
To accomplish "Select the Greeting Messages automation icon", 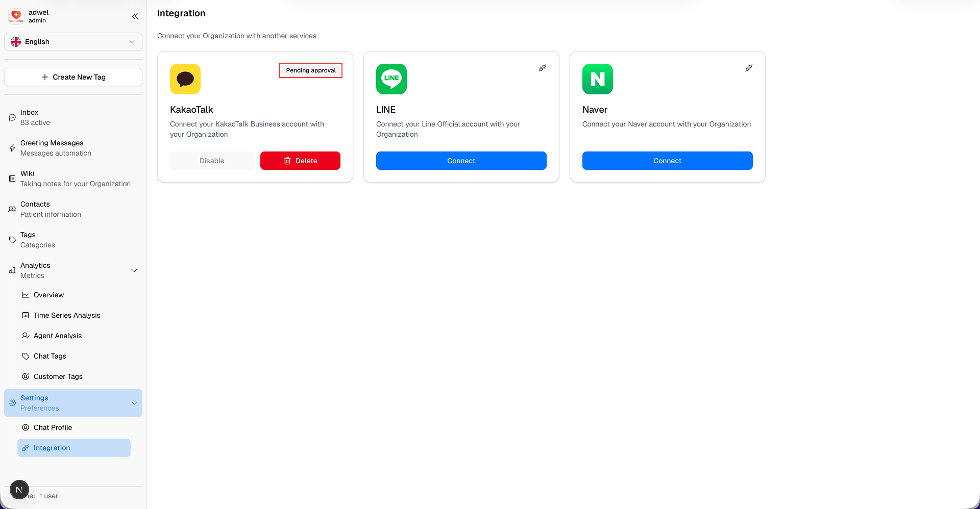I will coord(12,148).
